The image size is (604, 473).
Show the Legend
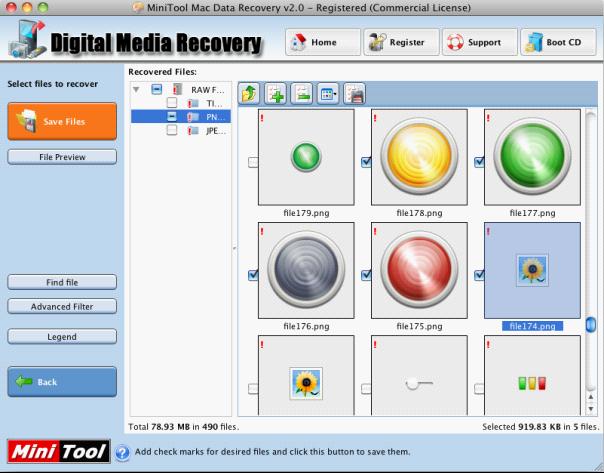(62, 337)
